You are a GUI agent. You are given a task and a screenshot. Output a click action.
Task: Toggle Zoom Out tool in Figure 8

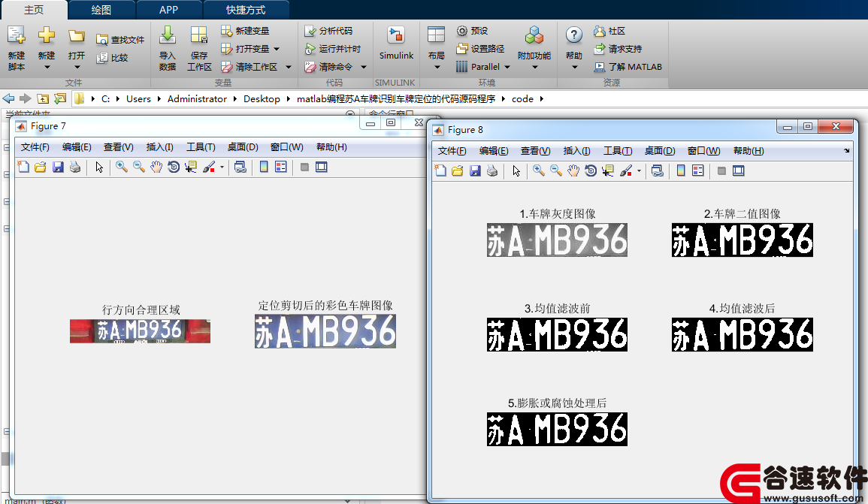point(556,171)
